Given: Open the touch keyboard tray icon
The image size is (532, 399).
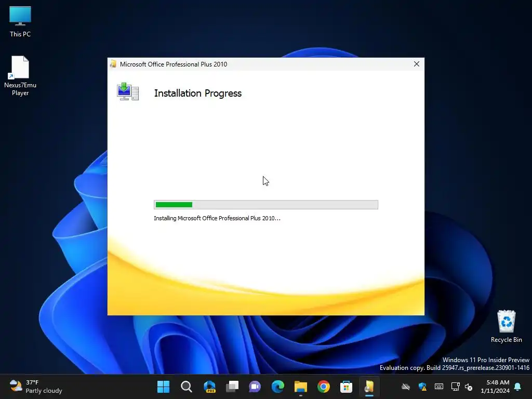Looking at the screenshot, I should click(438, 387).
